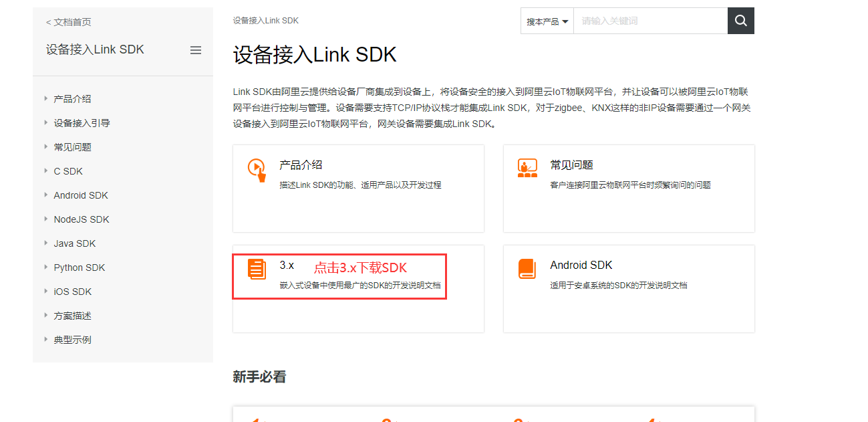Click the Android SDK card title
Image resolution: width=868 pixels, height=422 pixels.
tap(581, 266)
